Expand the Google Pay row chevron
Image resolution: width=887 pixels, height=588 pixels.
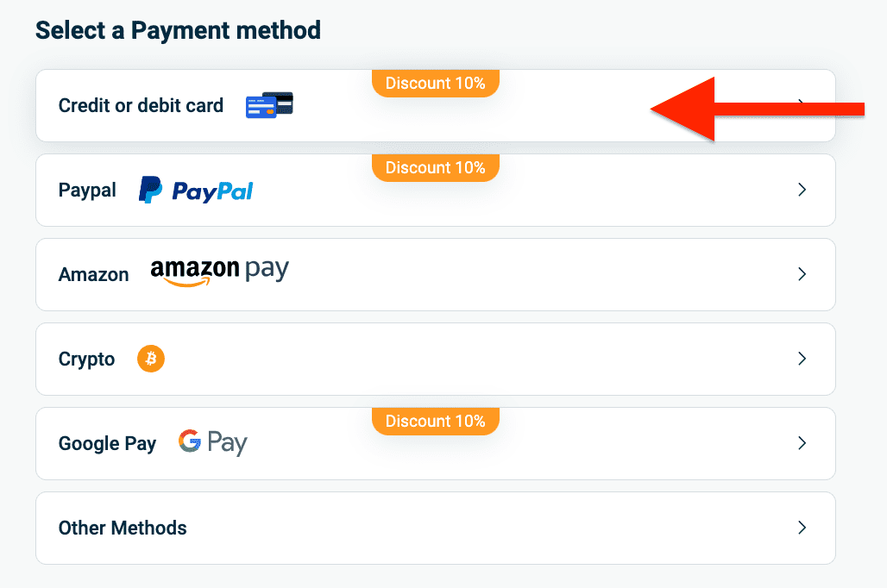point(802,443)
